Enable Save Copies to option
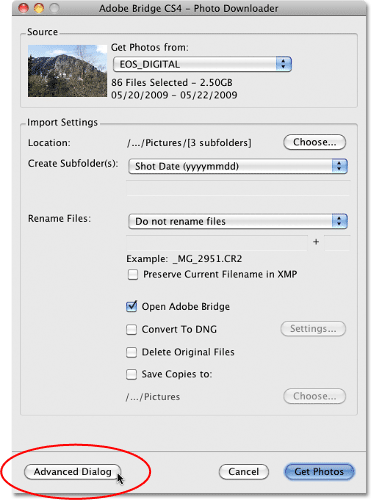 [x=131, y=374]
